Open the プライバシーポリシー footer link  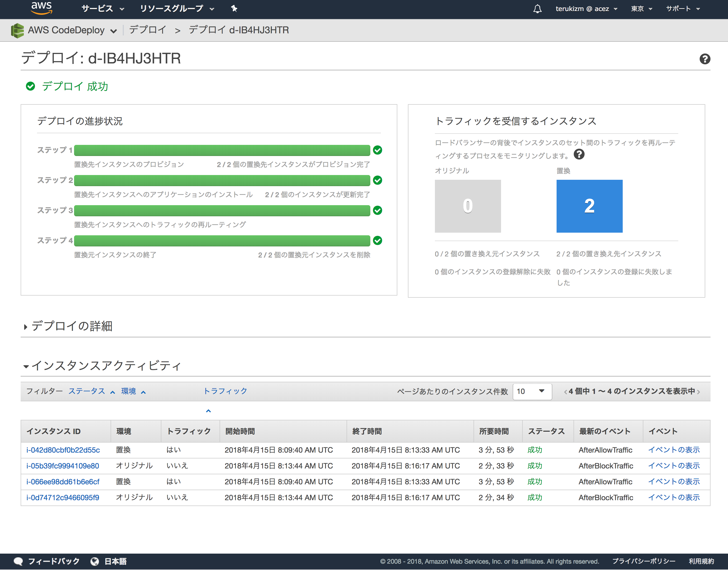644,561
